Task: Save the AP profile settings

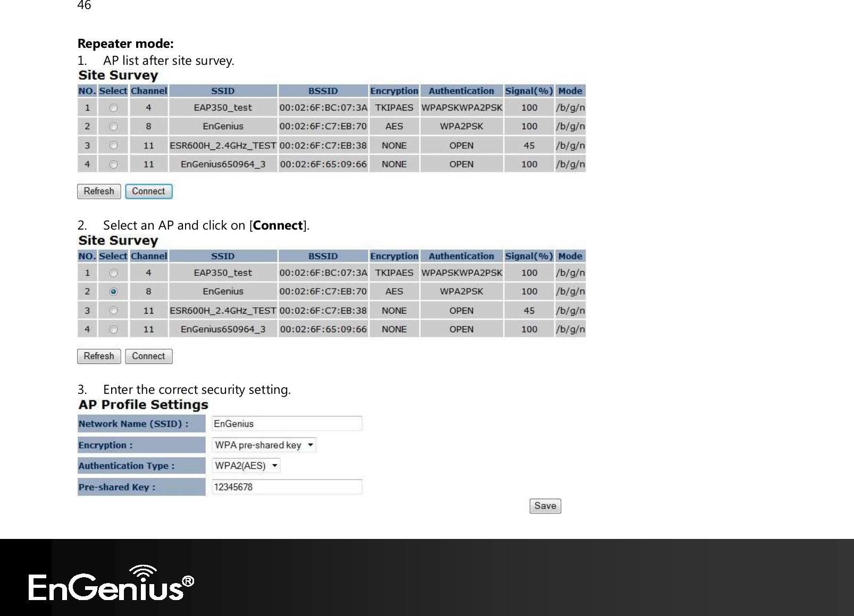Action: point(545,506)
